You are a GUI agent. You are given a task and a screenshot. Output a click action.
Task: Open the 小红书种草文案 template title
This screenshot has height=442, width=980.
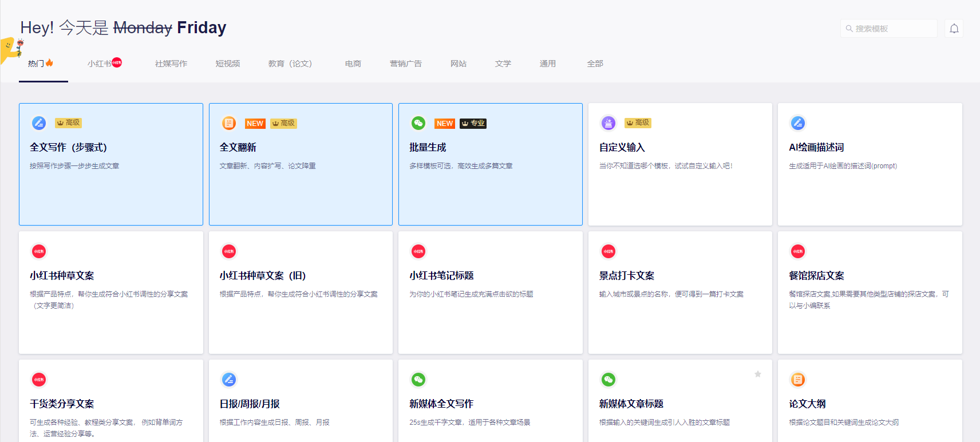(x=62, y=275)
